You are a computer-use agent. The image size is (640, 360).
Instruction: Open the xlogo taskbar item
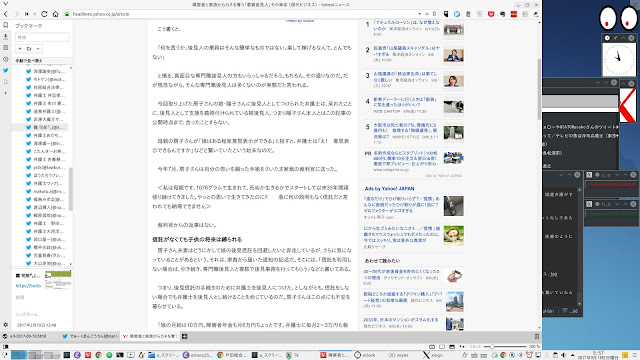432,355
